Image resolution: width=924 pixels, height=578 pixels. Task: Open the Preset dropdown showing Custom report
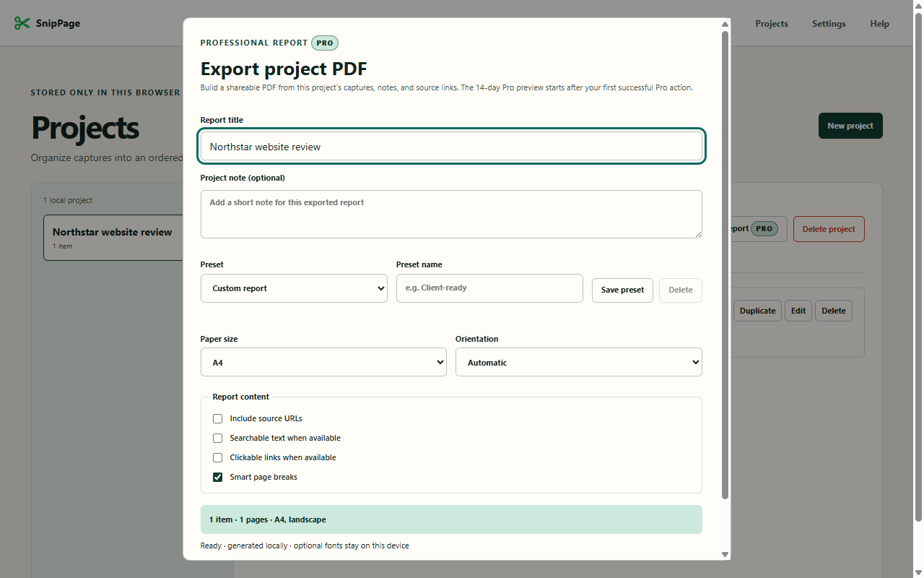click(294, 288)
